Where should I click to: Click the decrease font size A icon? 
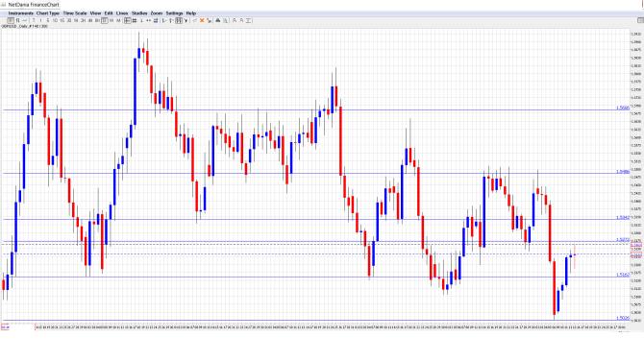[x=241, y=20]
